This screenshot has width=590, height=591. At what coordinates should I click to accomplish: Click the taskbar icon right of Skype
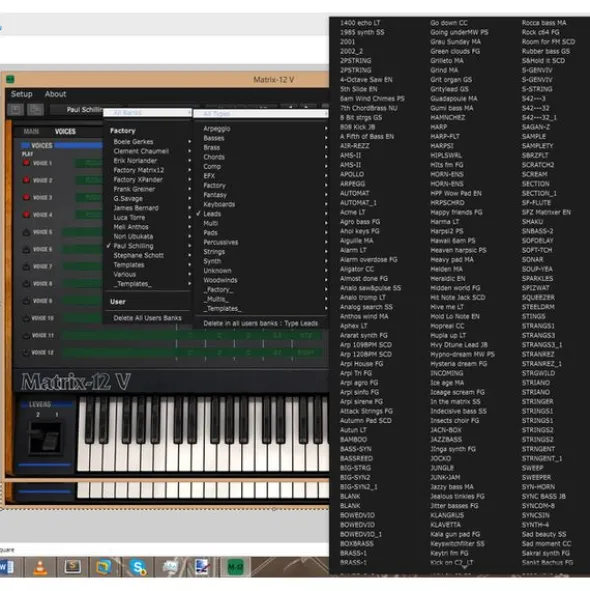(170, 567)
